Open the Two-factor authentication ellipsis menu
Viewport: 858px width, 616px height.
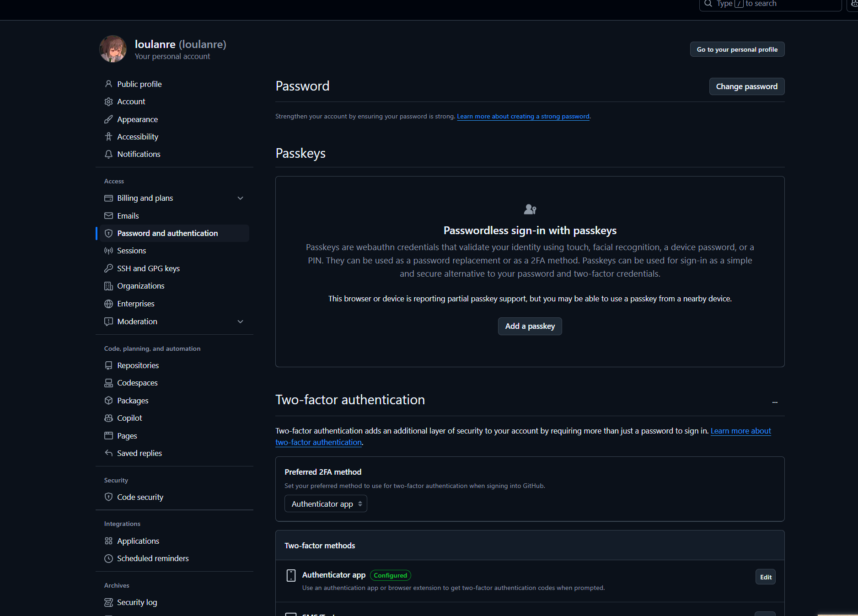pyautogui.click(x=775, y=402)
